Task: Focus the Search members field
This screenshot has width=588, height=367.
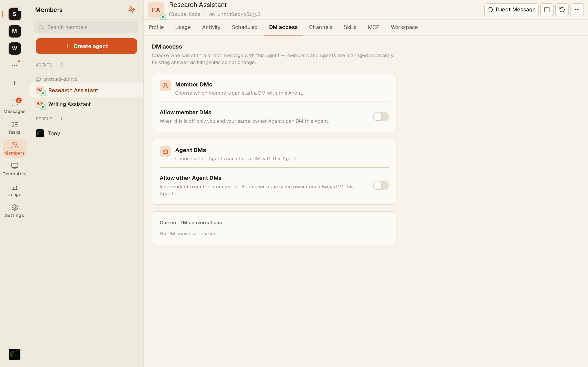Action: pyautogui.click(x=86, y=27)
